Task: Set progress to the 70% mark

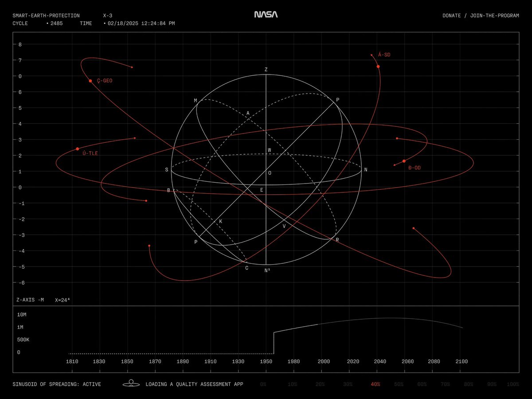Action: coord(446,384)
